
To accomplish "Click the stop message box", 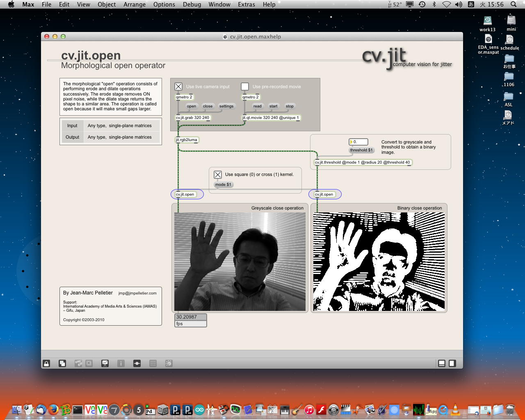I will pyautogui.click(x=290, y=106).
